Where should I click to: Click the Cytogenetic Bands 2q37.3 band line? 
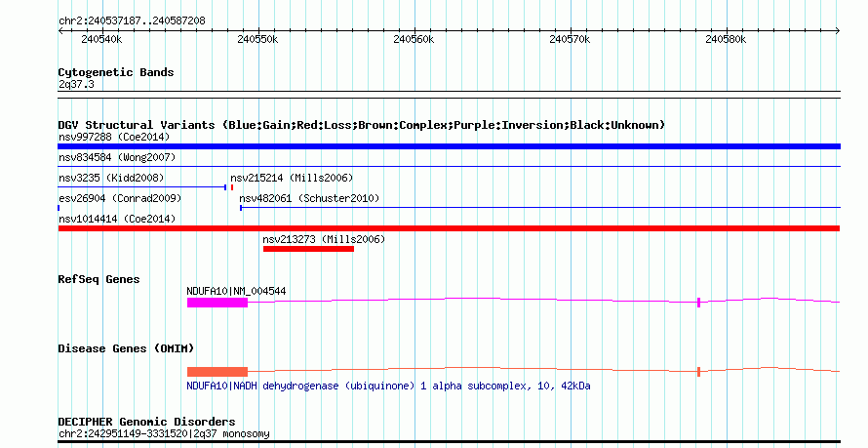(449, 94)
